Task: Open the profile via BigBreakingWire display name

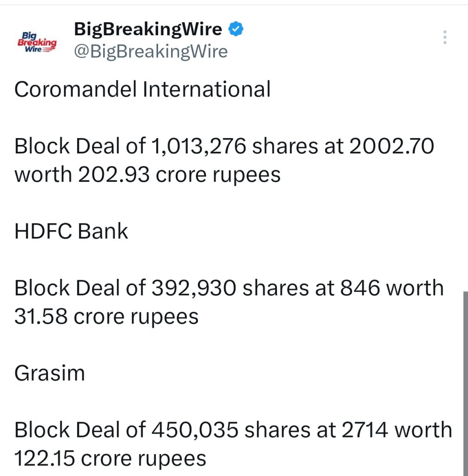Action: coord(148,29)
